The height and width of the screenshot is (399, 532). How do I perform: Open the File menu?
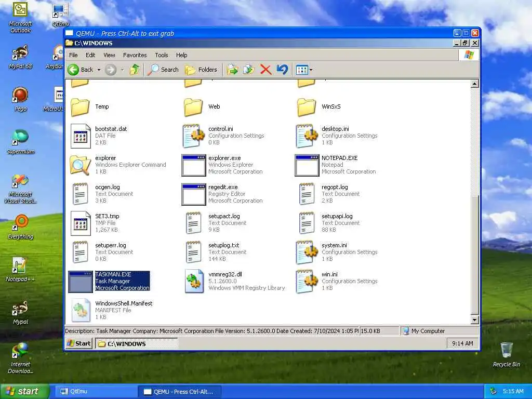click(x=73, y=55)
